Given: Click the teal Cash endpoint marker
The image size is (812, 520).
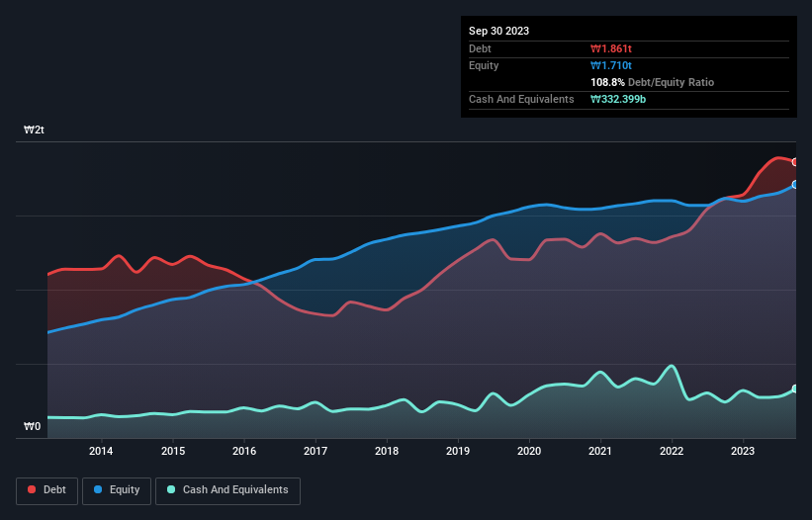Looking at the screenshot, I should (x=795, y=390).
